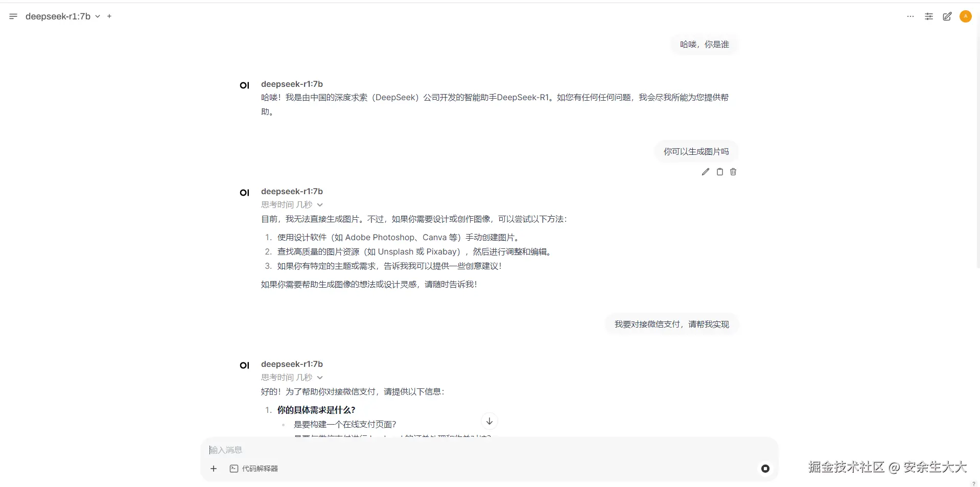Open the user avatar account menu
Viewport: 980px width, 487px height.
coord(966,16)
